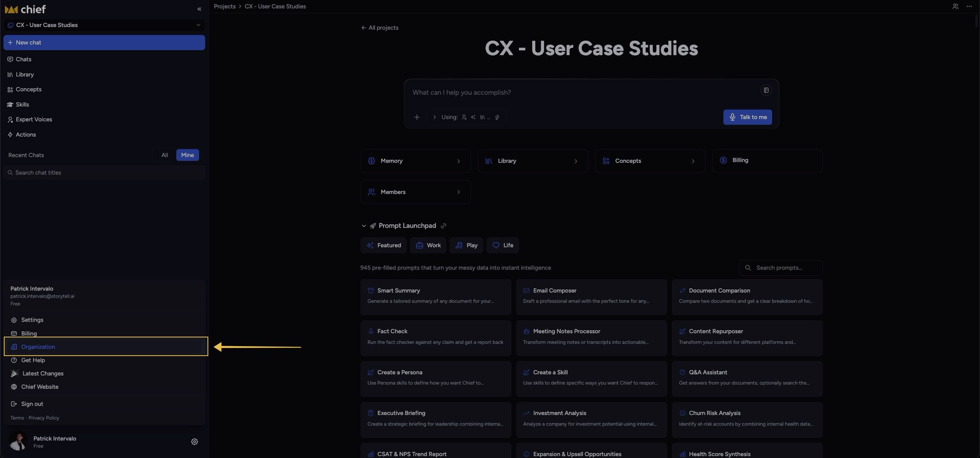980x458 pixels.
Task: Open the Executive Briefing prompt card
Action: [436, 420]
